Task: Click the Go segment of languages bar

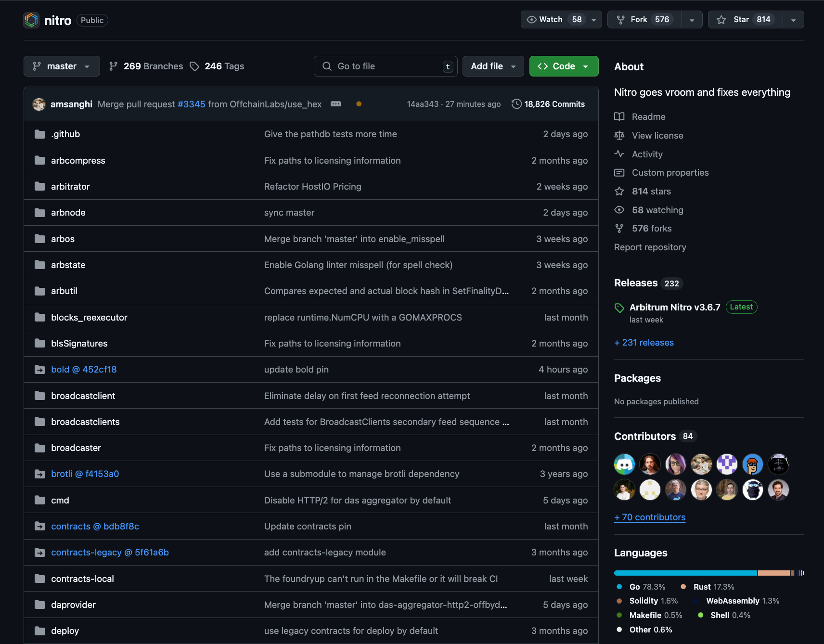Action: coord(685,573)
